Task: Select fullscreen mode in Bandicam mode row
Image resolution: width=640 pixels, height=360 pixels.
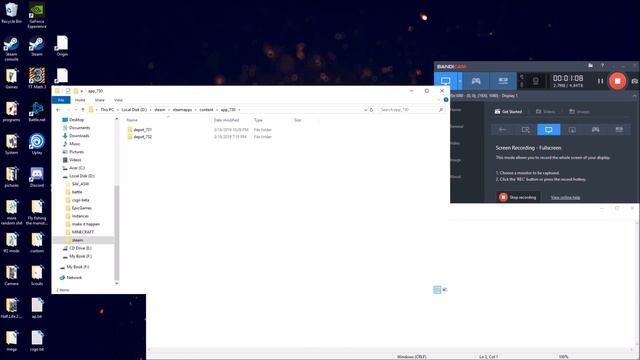Action: coord(549,130)
